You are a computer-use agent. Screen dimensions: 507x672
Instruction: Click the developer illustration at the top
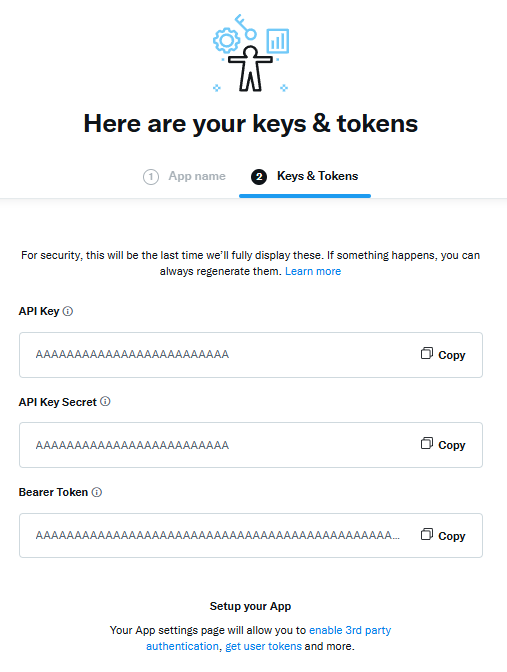point(251,53)
